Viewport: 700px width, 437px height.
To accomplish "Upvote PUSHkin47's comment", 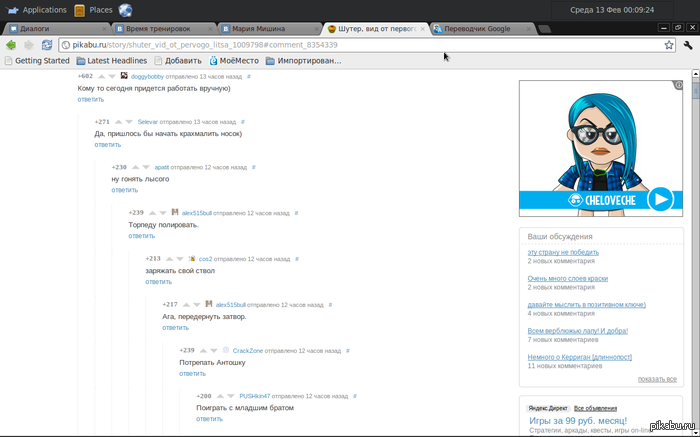I will pyautogui.click(x=221, y=396).
